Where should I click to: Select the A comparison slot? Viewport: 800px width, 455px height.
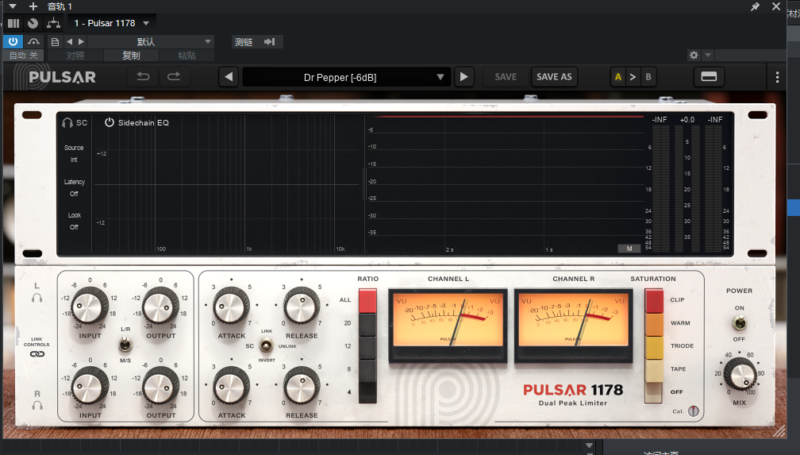coord(617,77)
